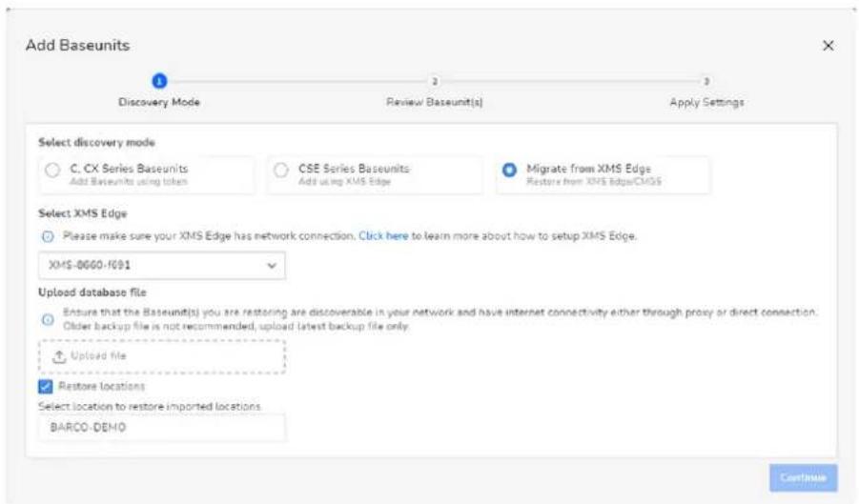
Task: Click the Apply Settings step label
Action: [x=706, y=102]
